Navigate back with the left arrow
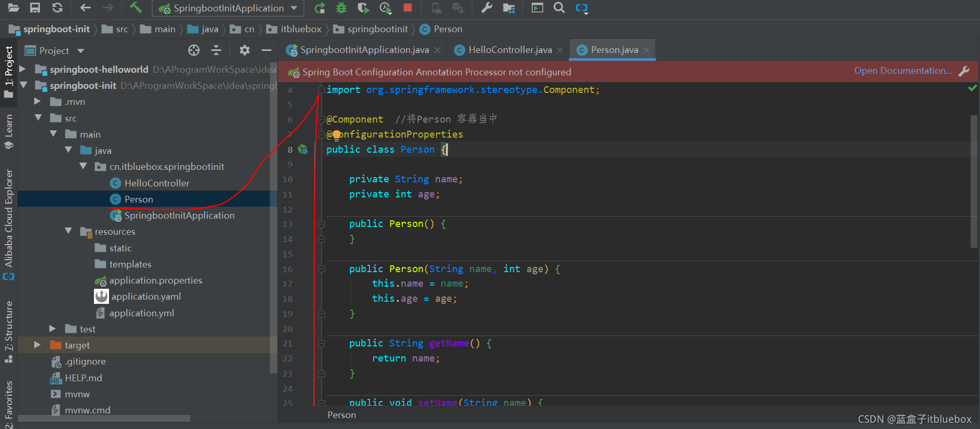The width and height of the screenshot is (980, 429). point(86,8)
